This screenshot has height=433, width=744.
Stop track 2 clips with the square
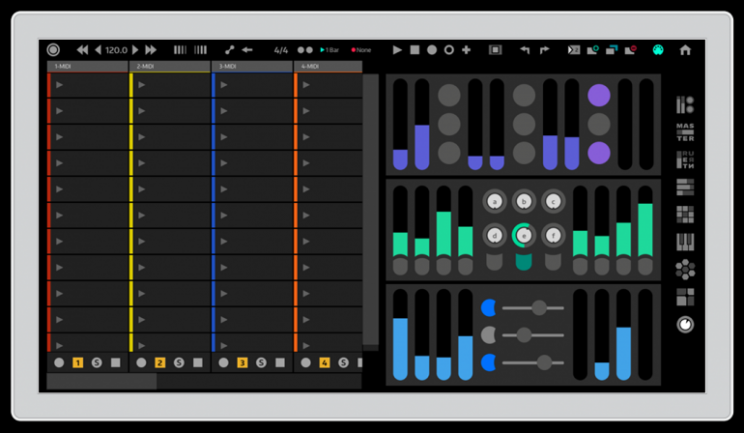(x=198, y=363)
